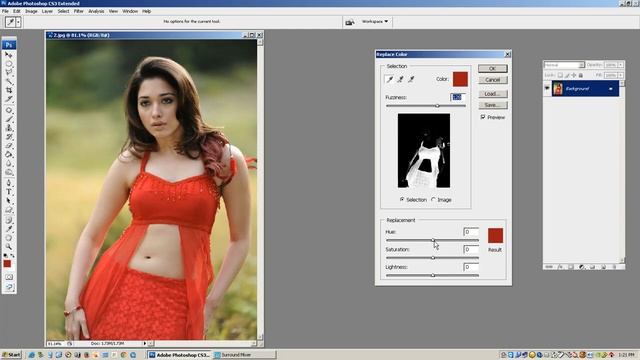The width and height of the screenshot is (640, 360).
Task: Click the Result color swatch
Action: pos(495,236)
